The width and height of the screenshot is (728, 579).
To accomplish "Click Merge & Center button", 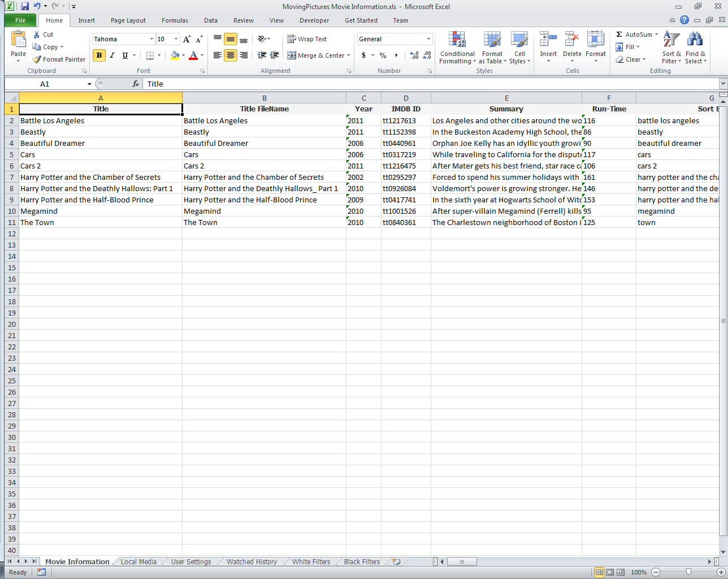I will (316, 55).
